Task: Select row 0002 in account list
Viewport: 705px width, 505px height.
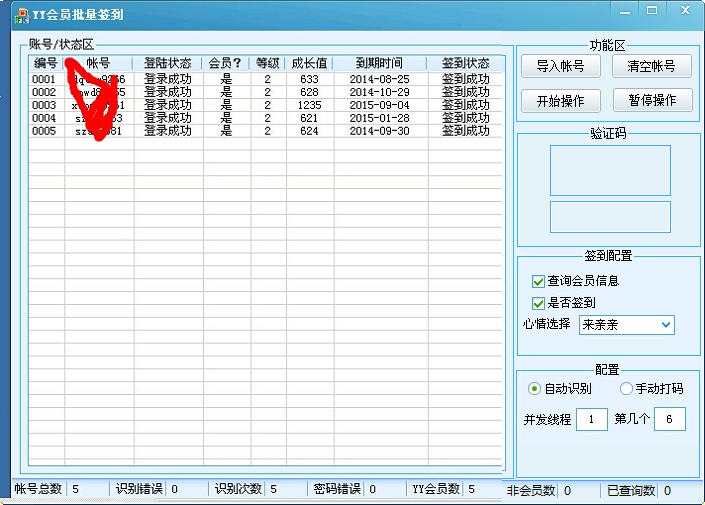Action: (x=265, y=93)
